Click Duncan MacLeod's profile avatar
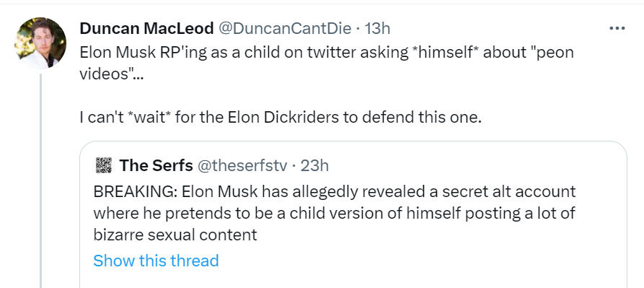 click(x=40, y=43)
